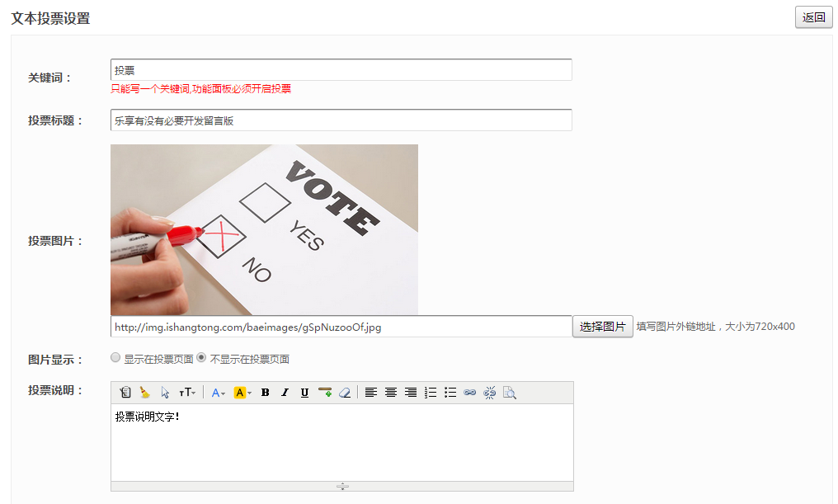Click the 投票标题 text field

coord(341,120)
